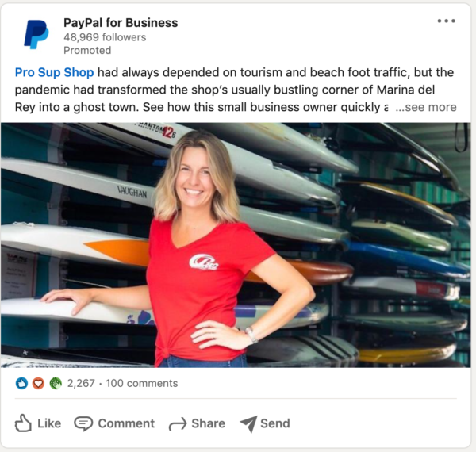Click the 48,969 followers text
The image size is (476, 452).
[x=105, y=37]
